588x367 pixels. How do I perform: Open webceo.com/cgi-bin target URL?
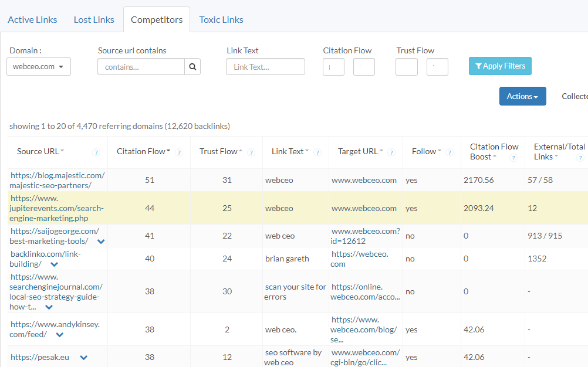[365, 357]
